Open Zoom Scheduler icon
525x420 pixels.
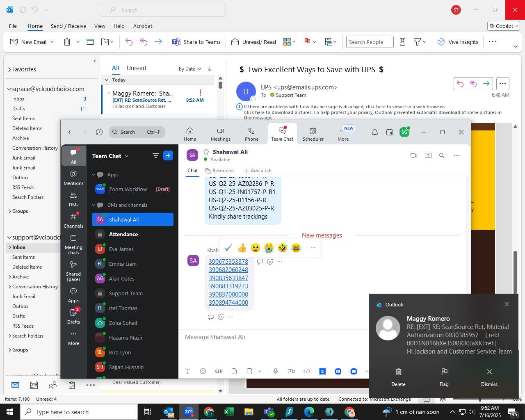coord(313,131)
